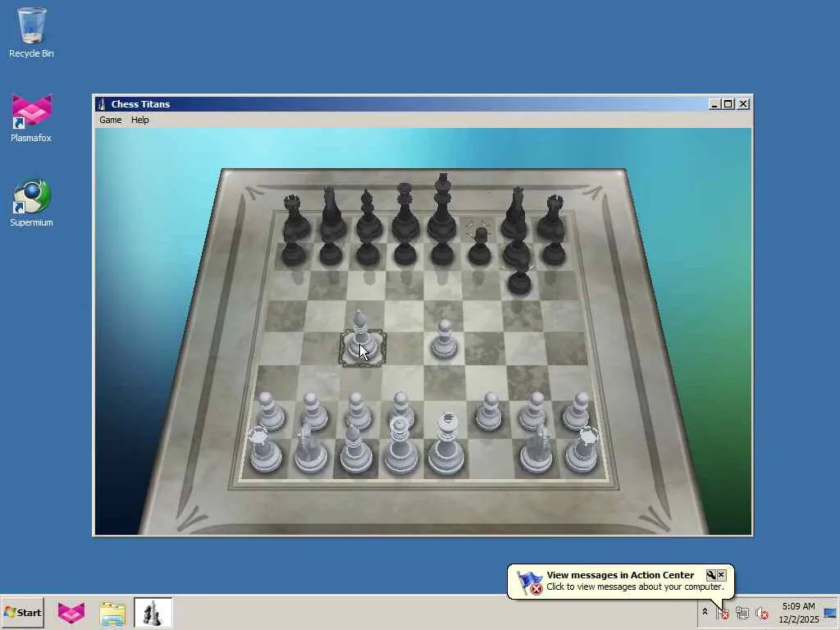Viewport: 840px width, 630px height.
Task: Open the Start menu
Action: tap(22, 612)
